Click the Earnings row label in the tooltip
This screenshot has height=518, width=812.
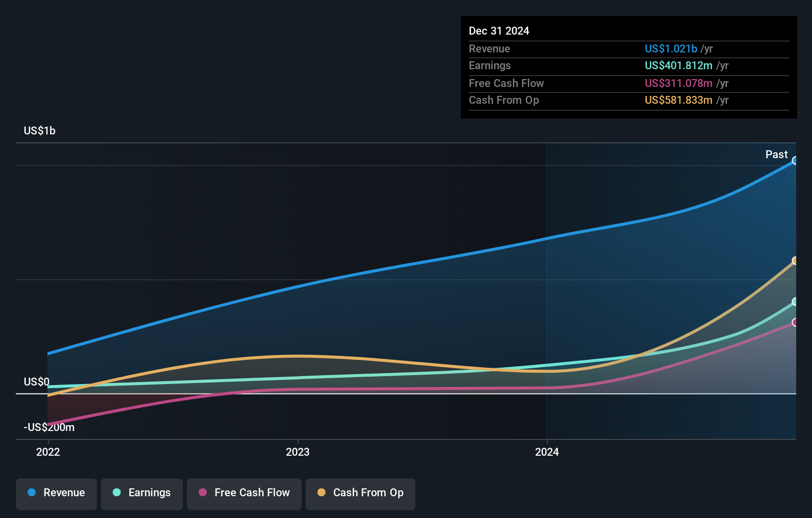[x=490, y=65]
